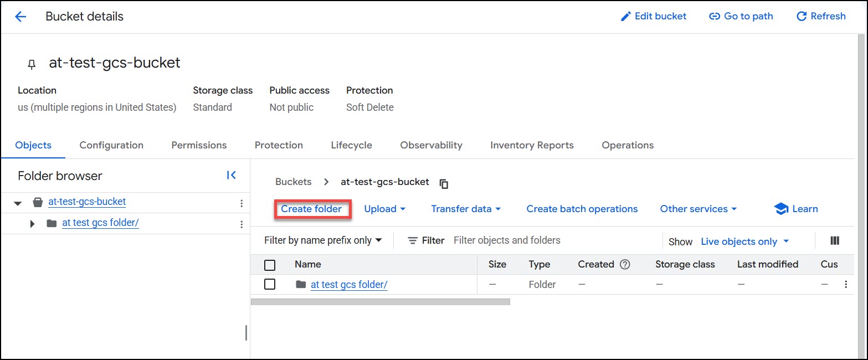Click the Filter icon button
Image resolution: width=868 pixels, height=360 pixels.
425,240
